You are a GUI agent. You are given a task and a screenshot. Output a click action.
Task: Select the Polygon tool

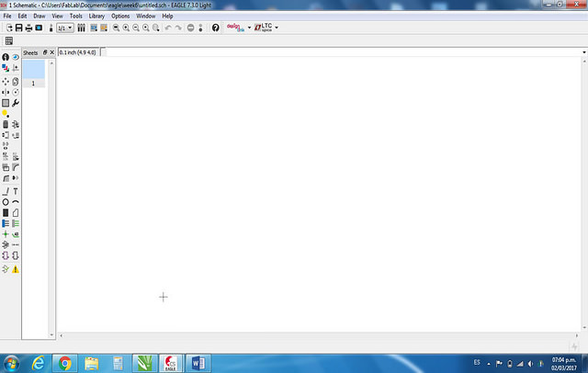coord(16,213)
